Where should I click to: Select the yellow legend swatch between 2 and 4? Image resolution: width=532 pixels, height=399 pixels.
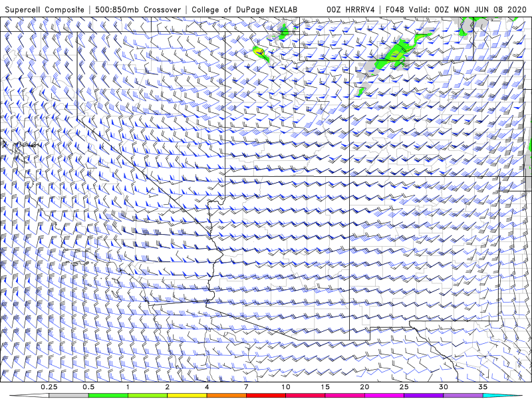pos(187,396)
